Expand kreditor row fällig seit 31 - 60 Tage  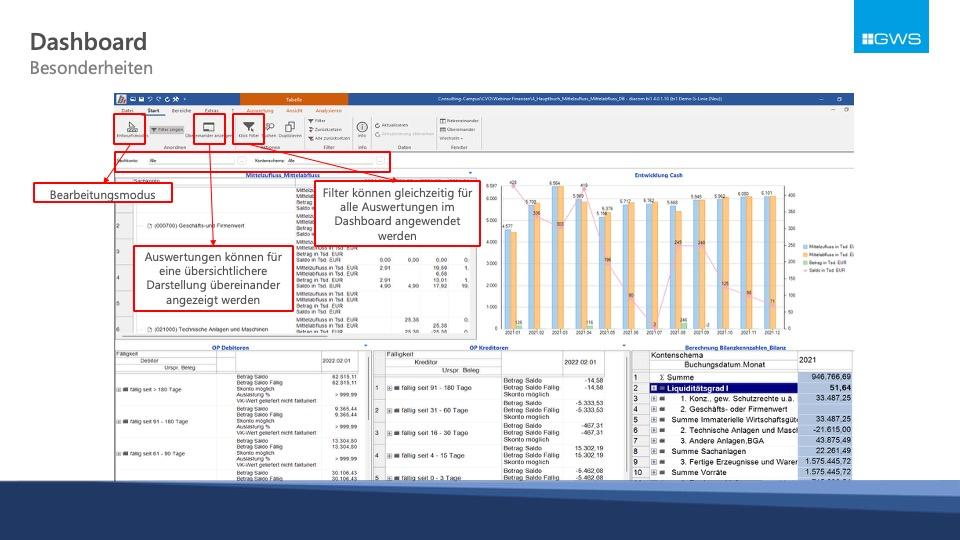pyautogui.click(x=389, y=411)
